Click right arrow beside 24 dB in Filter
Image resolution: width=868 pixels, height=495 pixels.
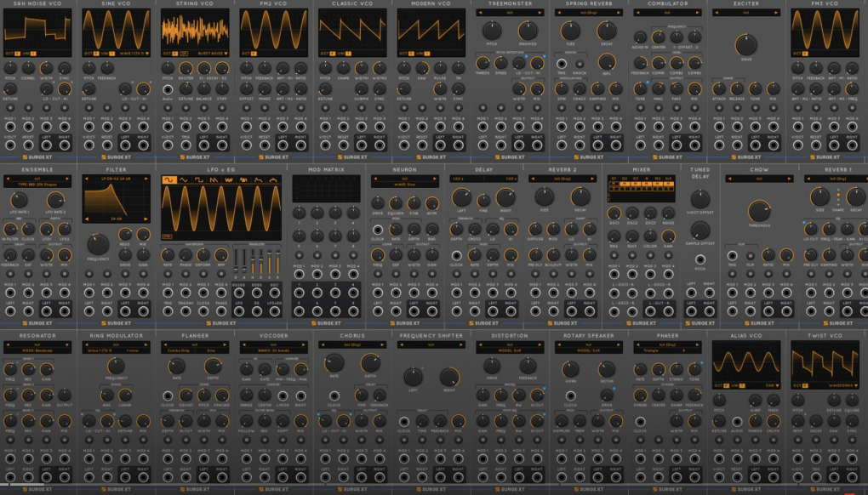[146, 219]
